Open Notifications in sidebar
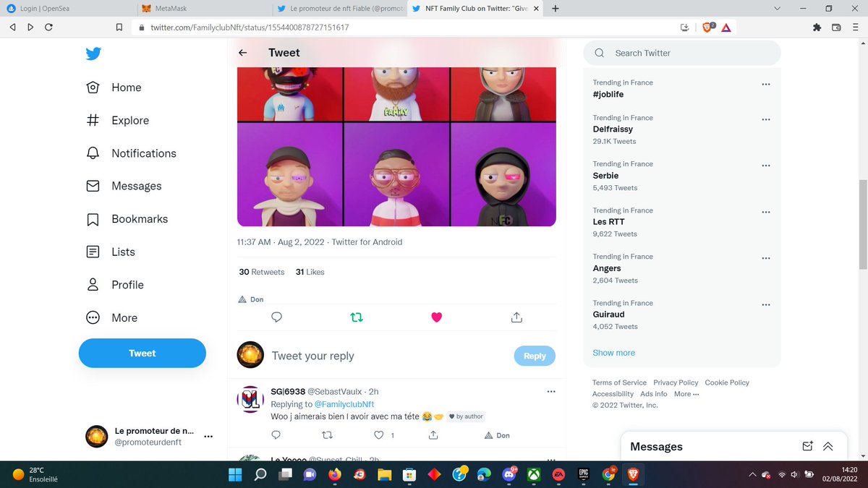This screenshot has height=488, width=868. 131,153
